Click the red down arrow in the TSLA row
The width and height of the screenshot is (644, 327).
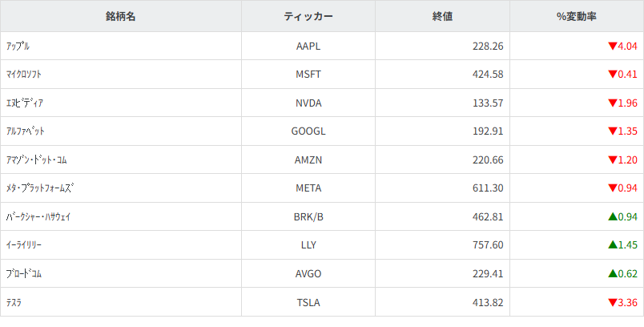click(x=613, y=302)
